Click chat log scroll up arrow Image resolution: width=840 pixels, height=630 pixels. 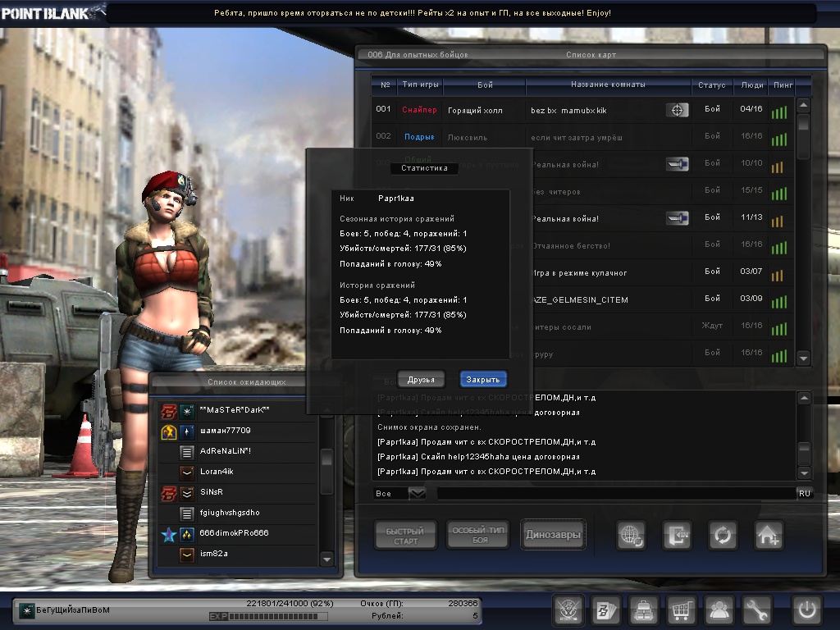point(804,398)
